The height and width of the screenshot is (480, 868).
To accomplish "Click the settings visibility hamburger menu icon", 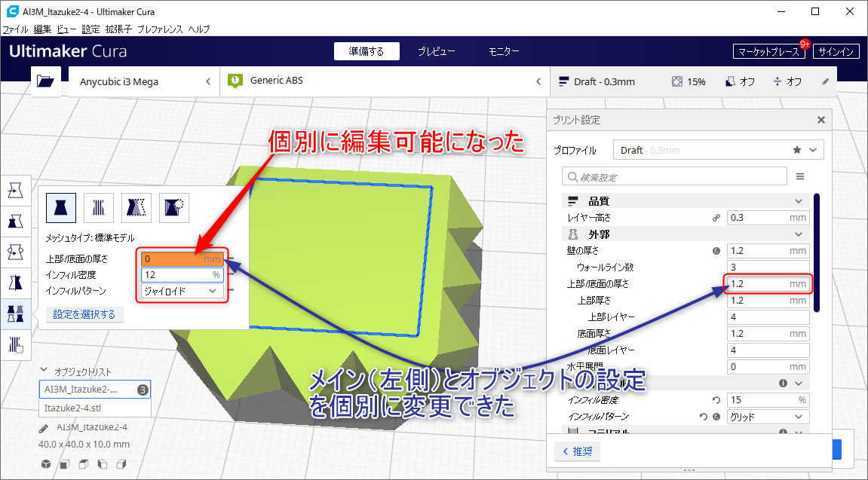I will click(800, 176).
